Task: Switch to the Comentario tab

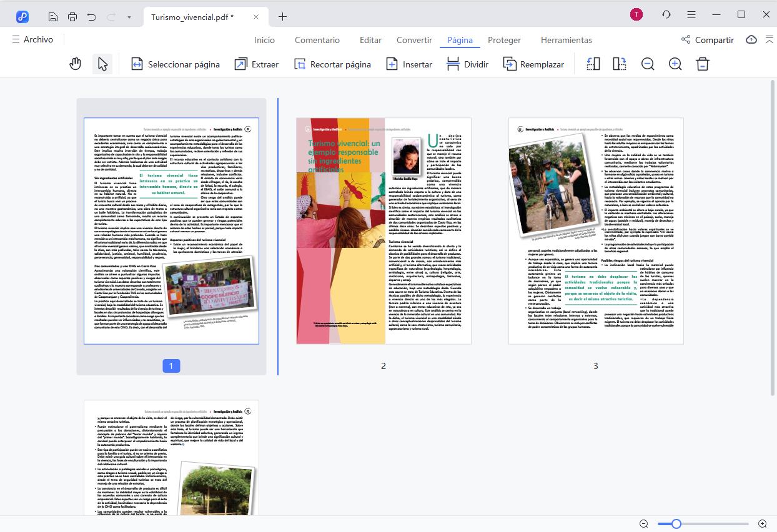Action: (x=317, y=40)
